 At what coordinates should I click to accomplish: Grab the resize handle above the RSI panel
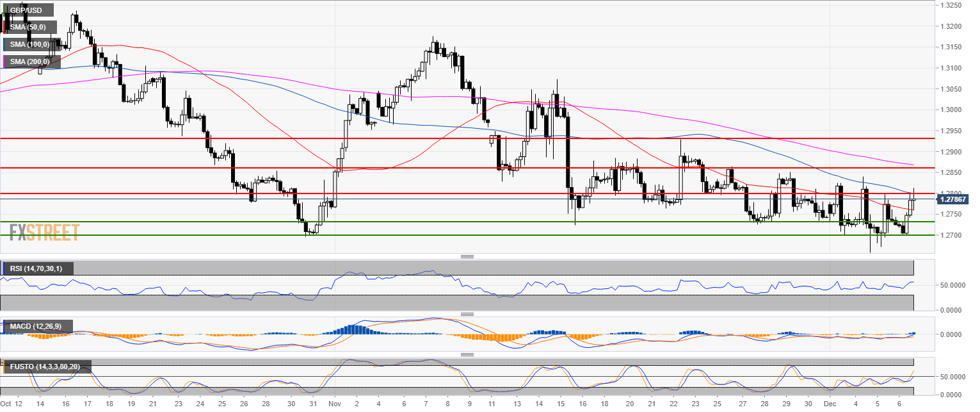click(x=467, y=256)
